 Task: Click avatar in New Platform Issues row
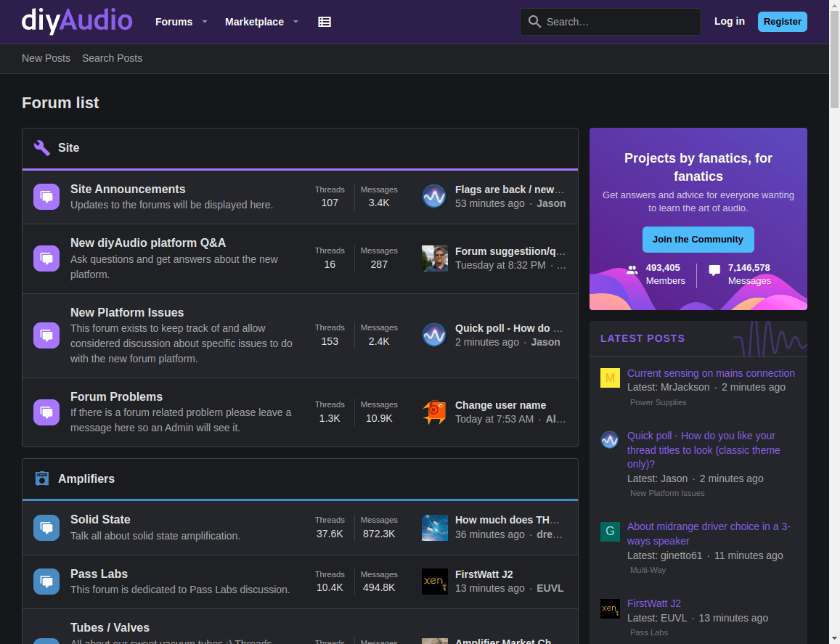(x=434, y=335)
